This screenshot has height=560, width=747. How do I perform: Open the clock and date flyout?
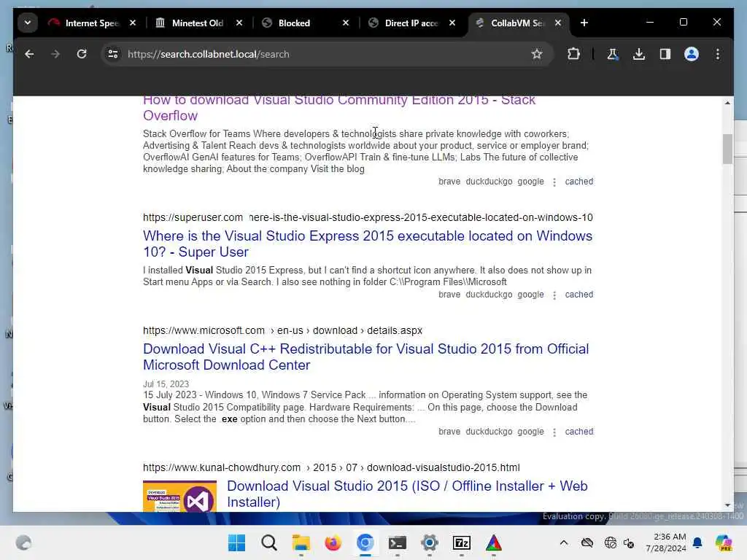[x=666, y=542]
